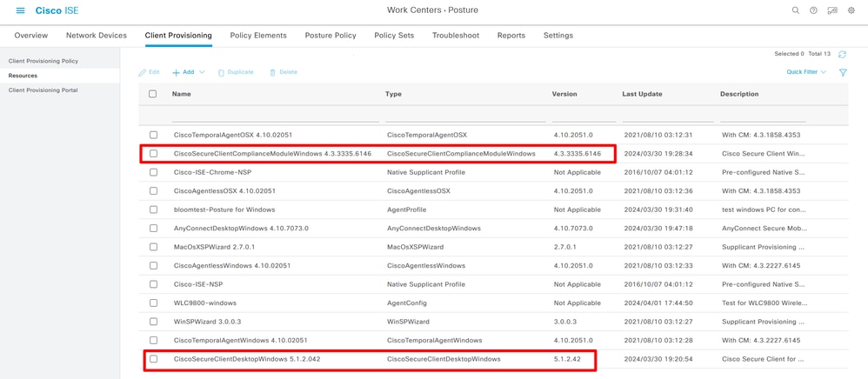868x379 pixels.
Task: Check the CiscoSecureClientComplianceModuleWindows row checkbox
Action: (x=153, y=153)
